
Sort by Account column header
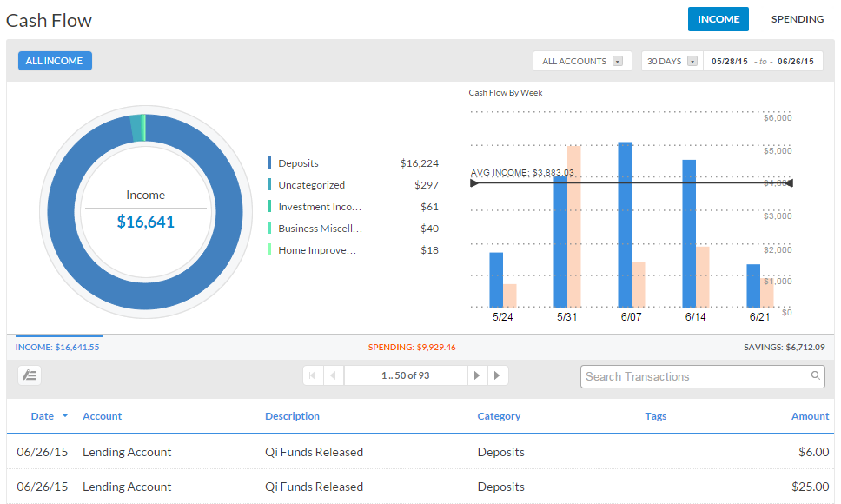pyautogui.click(x=102, y=416)
